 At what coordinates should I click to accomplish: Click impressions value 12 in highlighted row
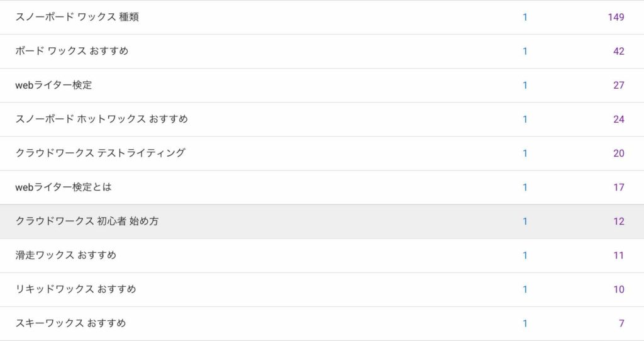click(x=619, y=221)
